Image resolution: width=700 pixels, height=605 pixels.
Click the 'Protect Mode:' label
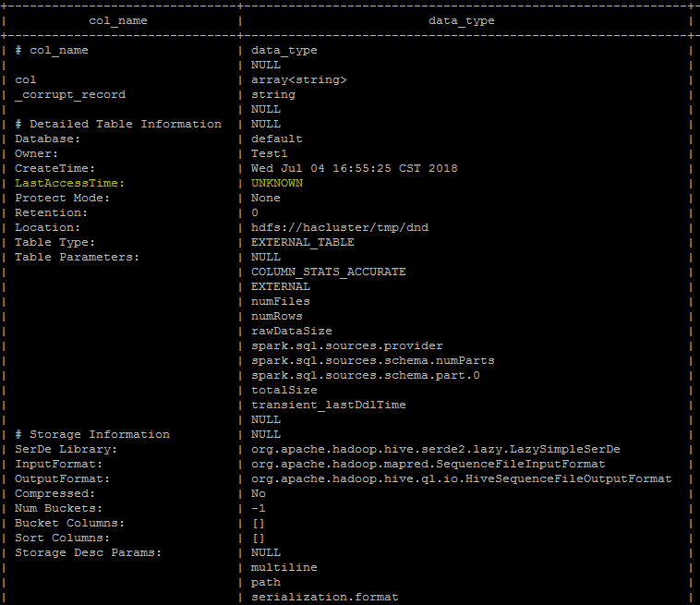tap(63, 198)
